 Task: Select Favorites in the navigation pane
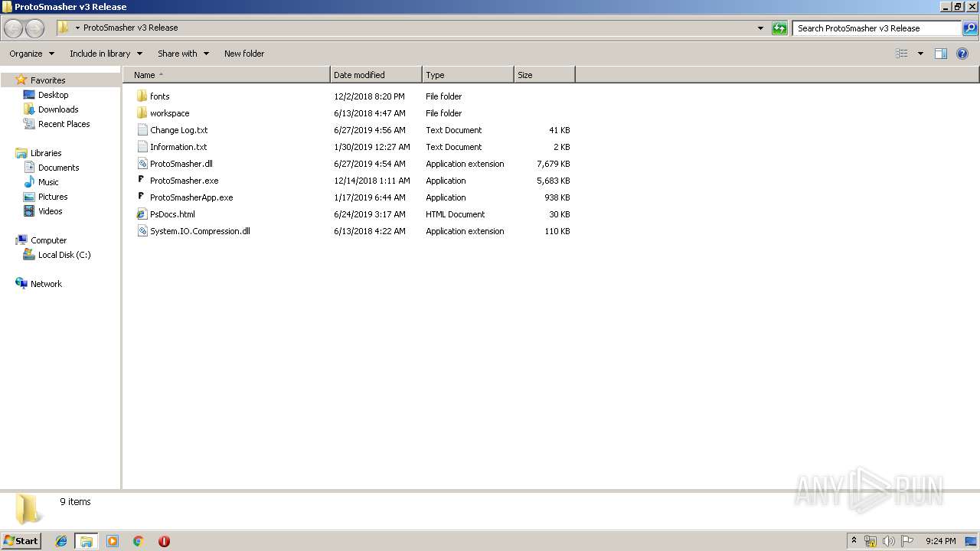pyautogui.click(x=47, y=80)
